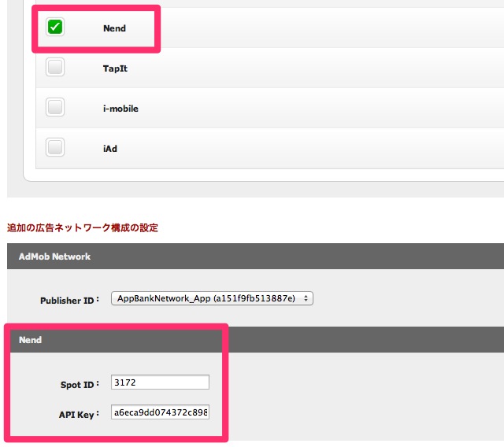Check the iAd network checkbox
The image size is (504, 447).
pyautogui.click(x=55, y=147)
